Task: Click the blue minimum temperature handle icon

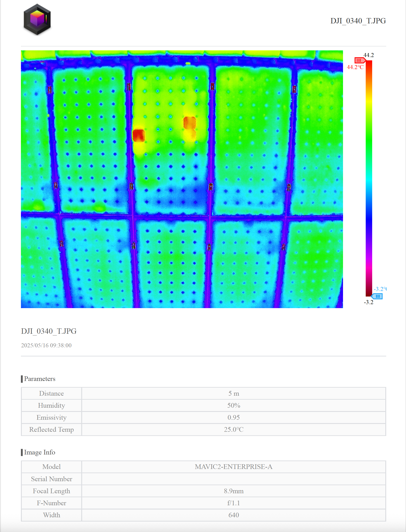Action: coord(377,296)
